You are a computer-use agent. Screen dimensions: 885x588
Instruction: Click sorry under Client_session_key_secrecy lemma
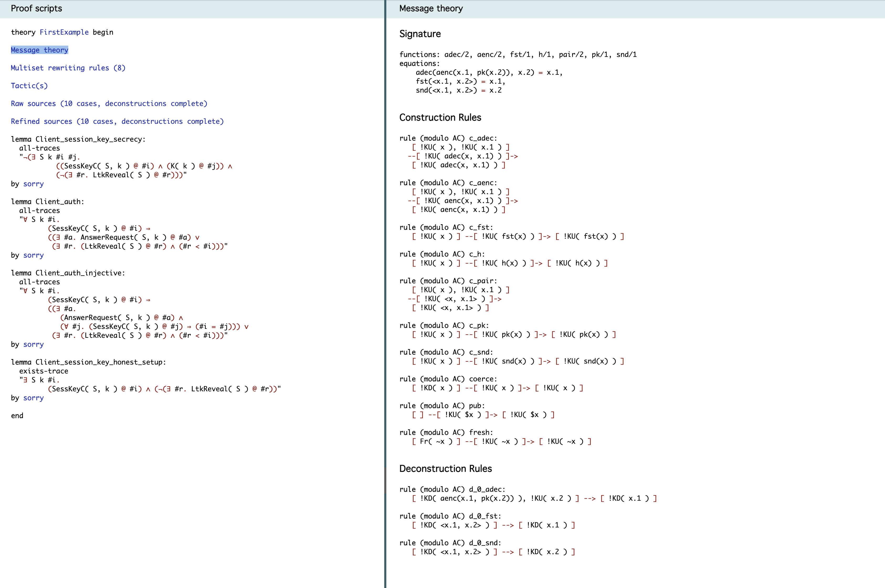tap(33, 184)
